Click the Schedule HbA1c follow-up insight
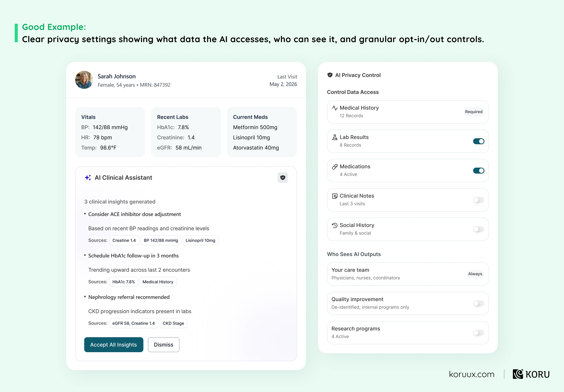Image resolution: width=564 pixels, height=392 pixels. pos(134,256)
